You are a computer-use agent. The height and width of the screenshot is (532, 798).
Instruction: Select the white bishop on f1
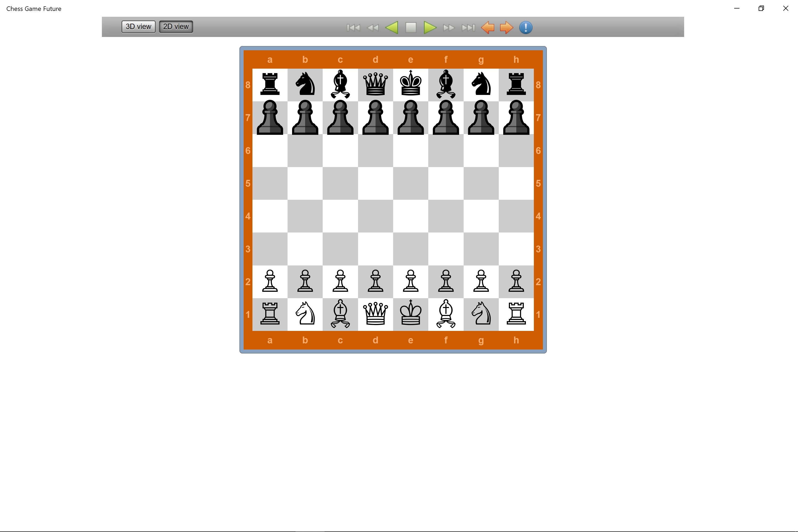tap(446, 314)
